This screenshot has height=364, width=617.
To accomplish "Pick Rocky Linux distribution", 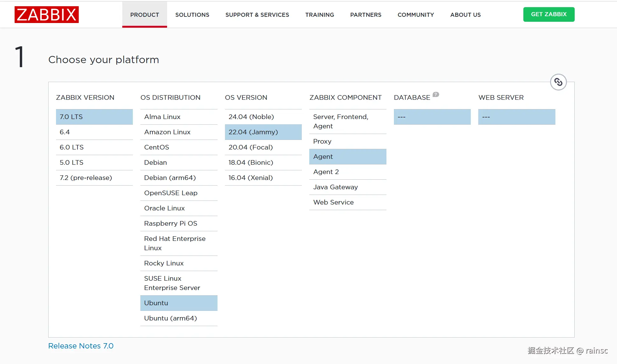I will 179,263.
